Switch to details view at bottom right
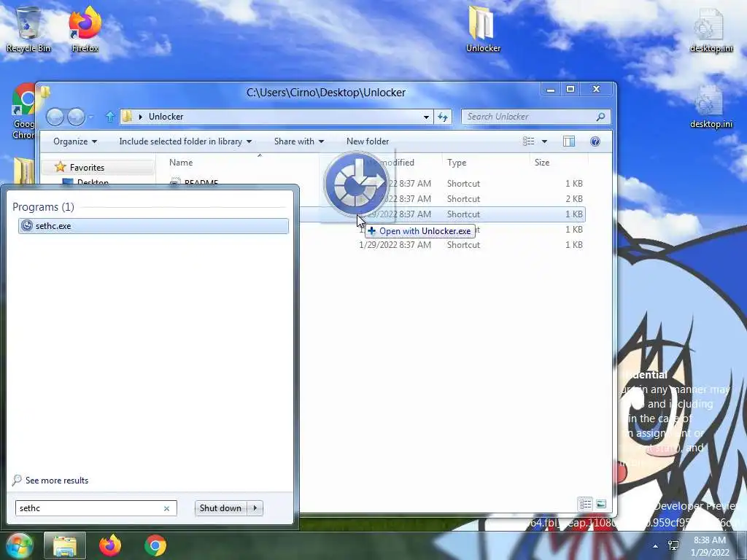Image resolution: width=747 pixels, height=560 pixels. coord(586,504)
